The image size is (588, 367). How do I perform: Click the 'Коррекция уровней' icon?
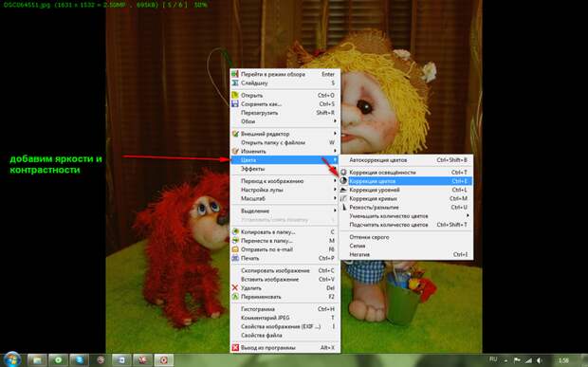click(x=343, y=190)
